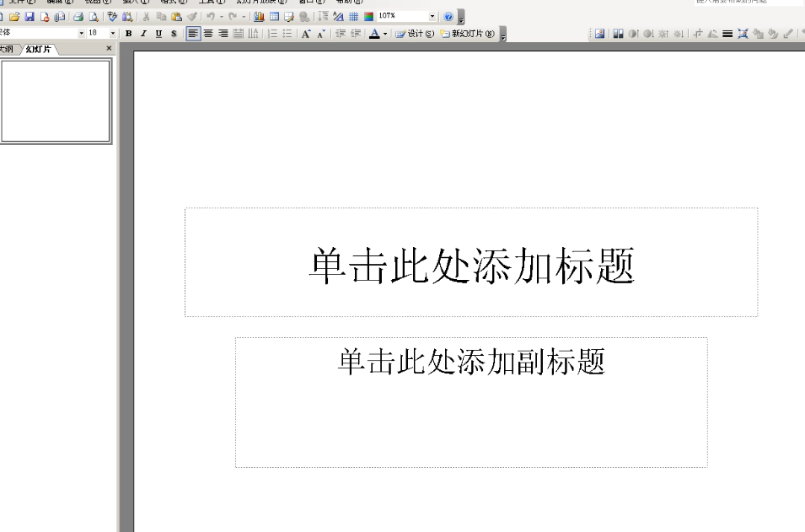Viewport: 805px width, 532px height.
Task: Increase picture contrast
Action: pyautogui.click(x=634, y=34)
